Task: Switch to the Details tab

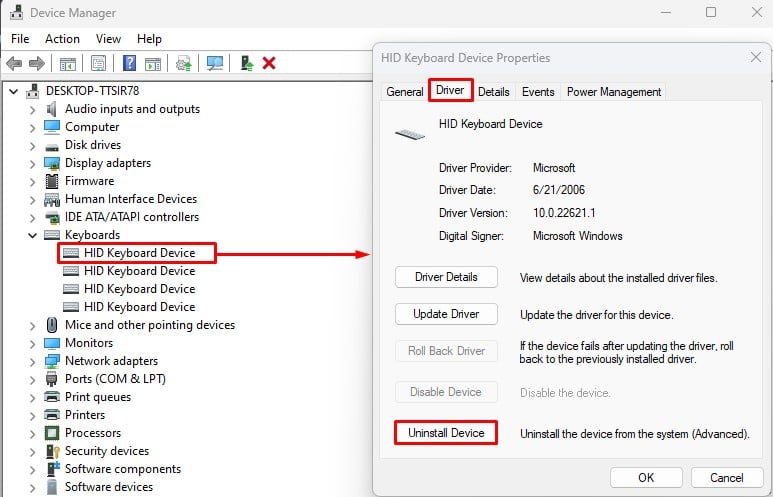Action: point(493,92)
